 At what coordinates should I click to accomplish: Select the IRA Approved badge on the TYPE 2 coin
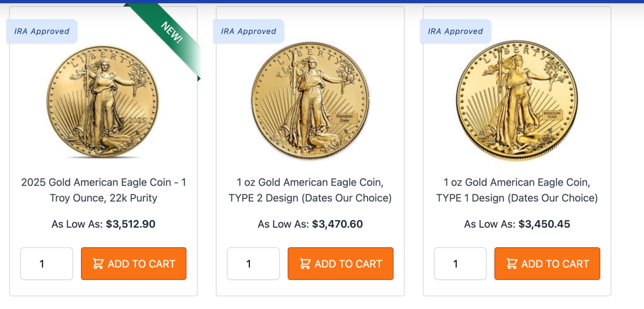(x=248, y=31)
